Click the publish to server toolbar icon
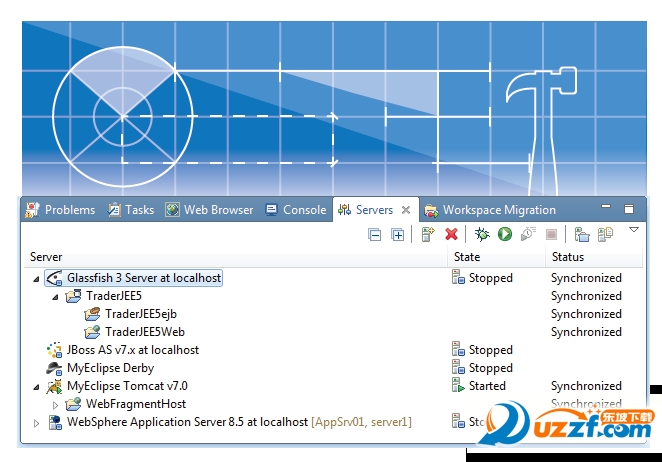The width and height of the screenshot is (662, 462). point(605,234)
